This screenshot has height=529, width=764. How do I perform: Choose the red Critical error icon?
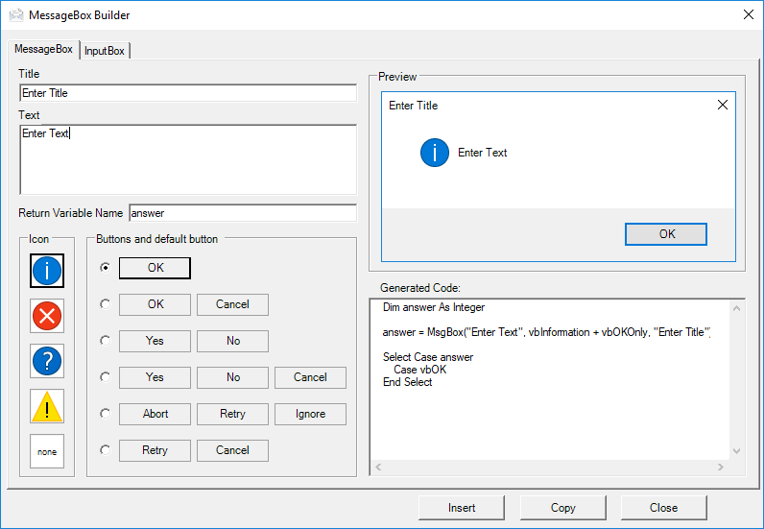pyautogui.click(x=47, y=316)
